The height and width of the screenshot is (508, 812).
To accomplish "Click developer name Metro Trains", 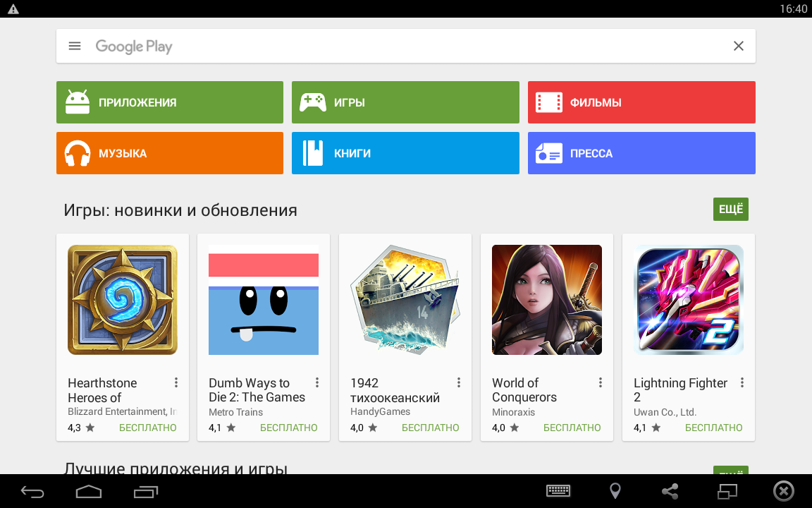I will coord(235,412).
